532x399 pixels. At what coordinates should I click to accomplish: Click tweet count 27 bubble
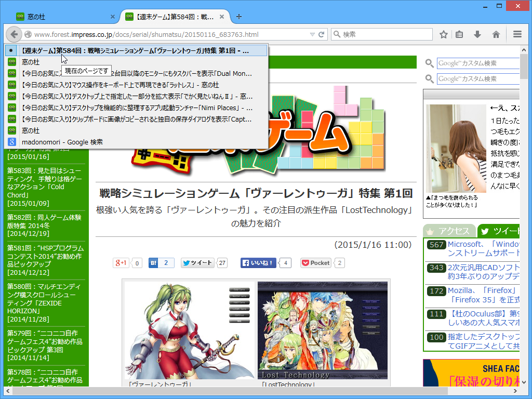[222, 263]
